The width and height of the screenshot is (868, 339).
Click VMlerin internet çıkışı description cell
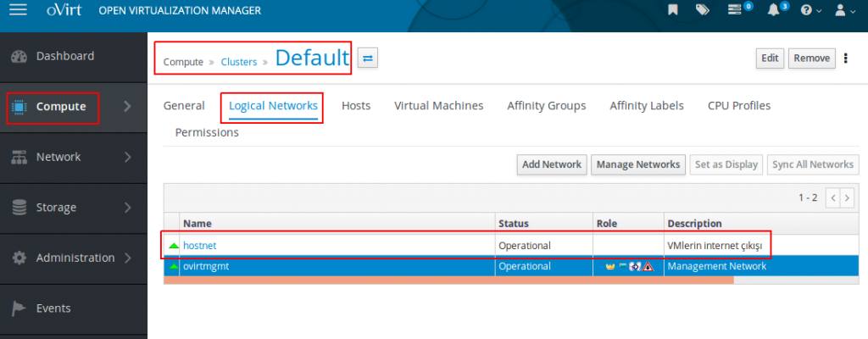761,246
